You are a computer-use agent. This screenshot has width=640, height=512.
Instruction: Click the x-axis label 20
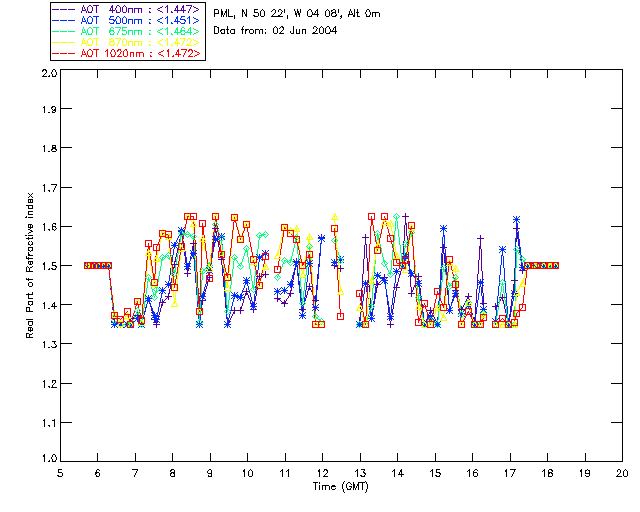622,473
